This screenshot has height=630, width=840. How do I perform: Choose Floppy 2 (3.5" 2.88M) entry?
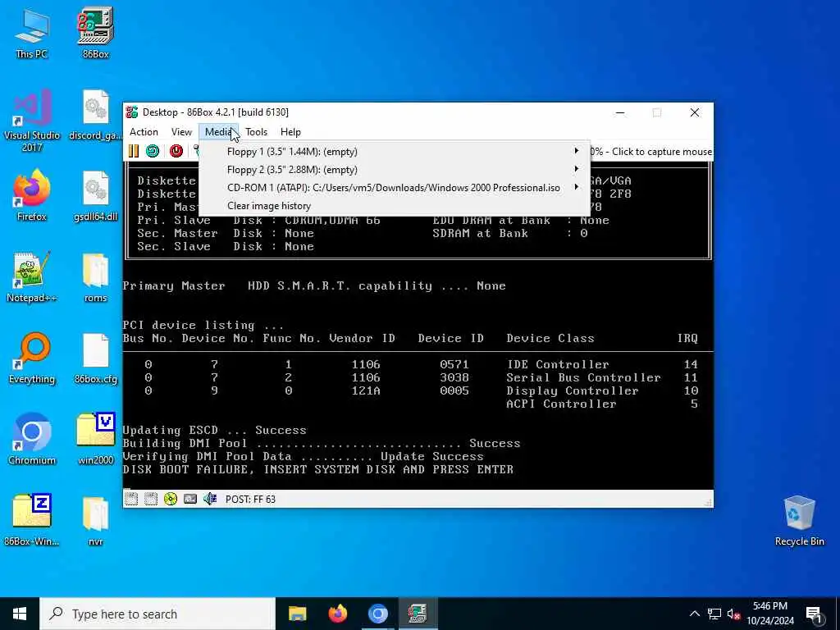point(395,170)
